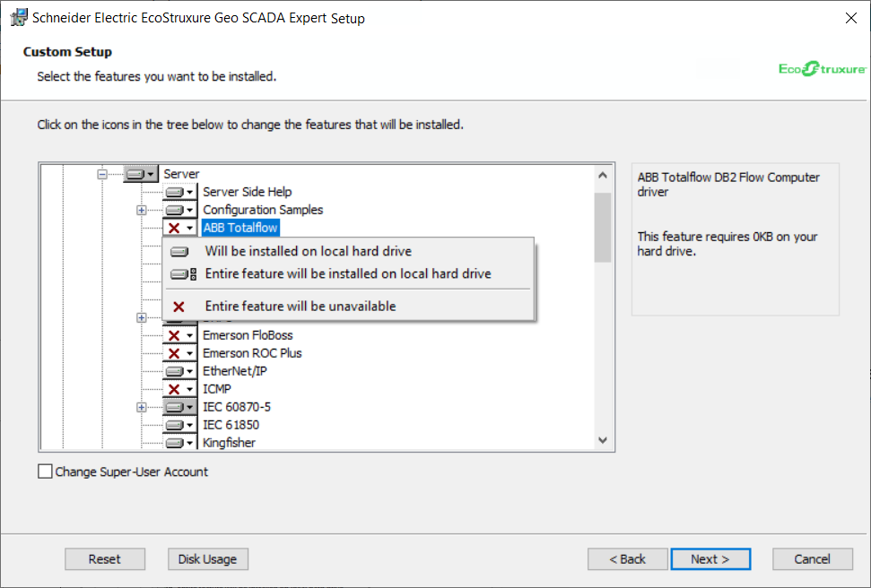Click the feature tree scrollbar down arrow

pyautogui.click(x=602, y=440)
